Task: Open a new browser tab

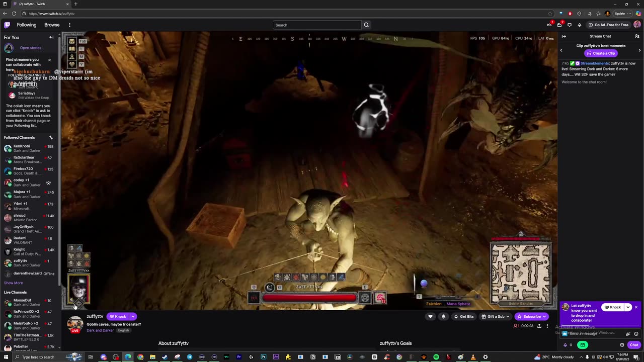Action: (76, 4)
